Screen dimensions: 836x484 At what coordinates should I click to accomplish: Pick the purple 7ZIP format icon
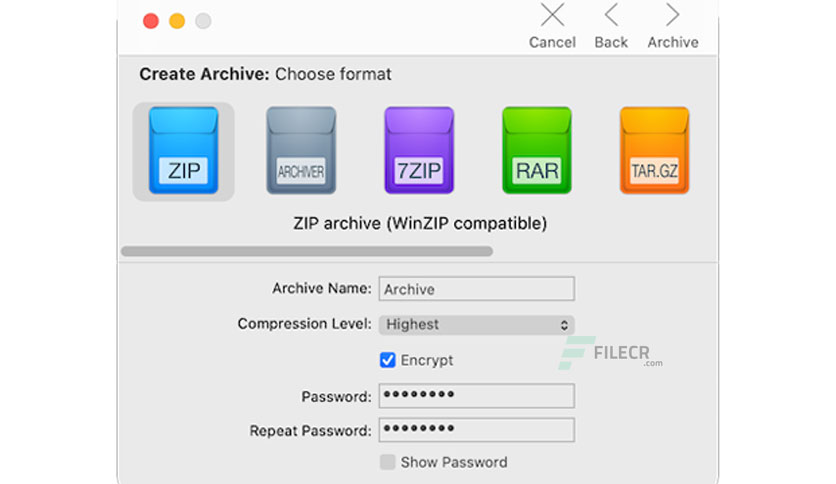pos(419,151)
